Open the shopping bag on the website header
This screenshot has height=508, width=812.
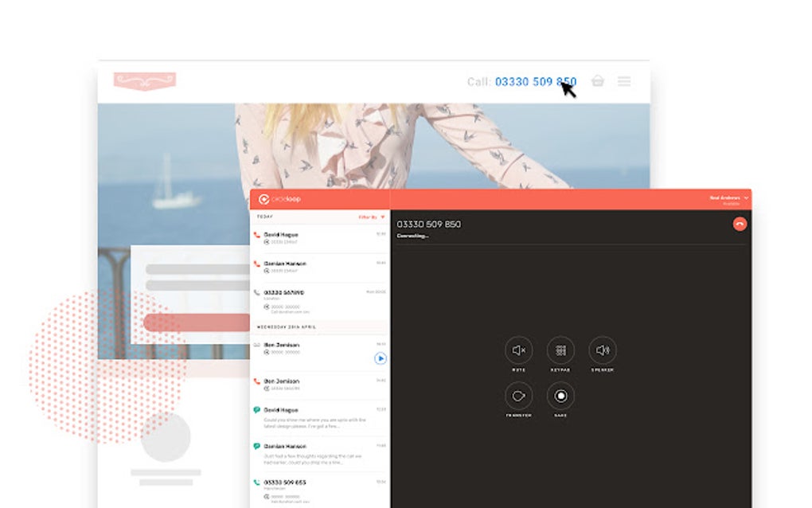click(598, 81)
